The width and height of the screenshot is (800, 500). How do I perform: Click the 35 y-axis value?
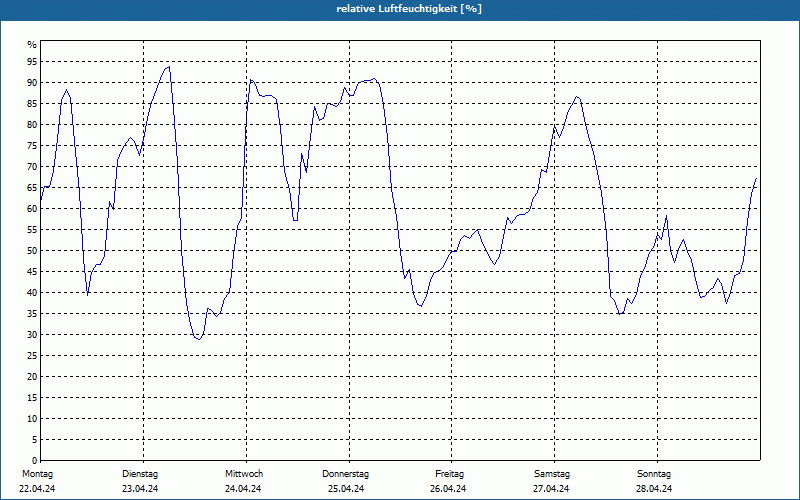pyautogui.click(x=32, y=314)
